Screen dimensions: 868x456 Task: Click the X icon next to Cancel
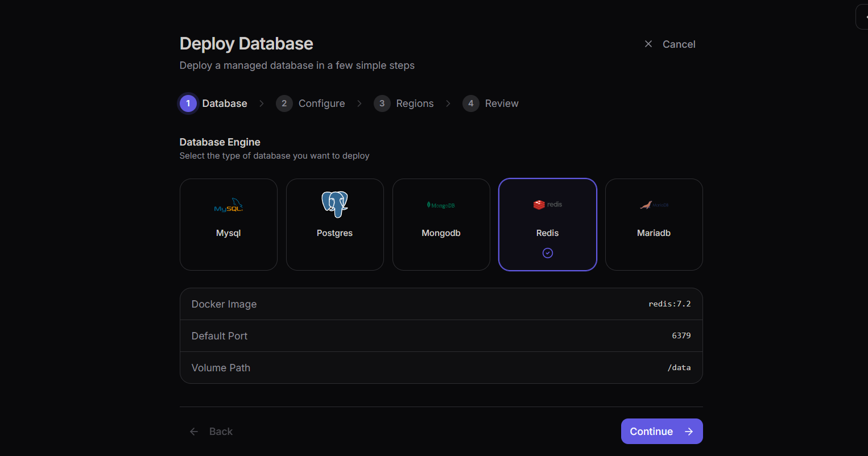tap(648, 43)
